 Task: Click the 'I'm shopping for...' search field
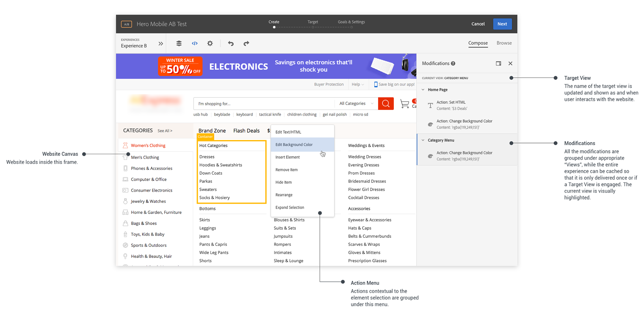pos(263,103)
